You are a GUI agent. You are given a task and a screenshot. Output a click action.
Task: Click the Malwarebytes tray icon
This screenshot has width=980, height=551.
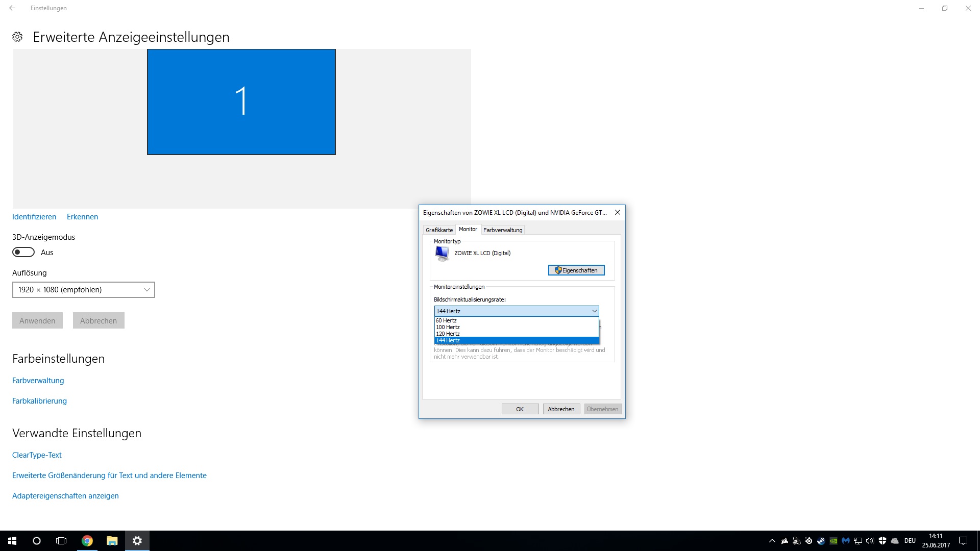click(x=845, y=541)
